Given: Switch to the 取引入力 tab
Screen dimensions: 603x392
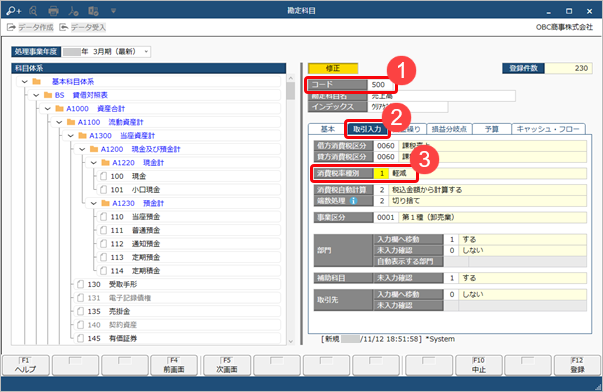Looking at the screenshot, I should [x=367, y=129].
